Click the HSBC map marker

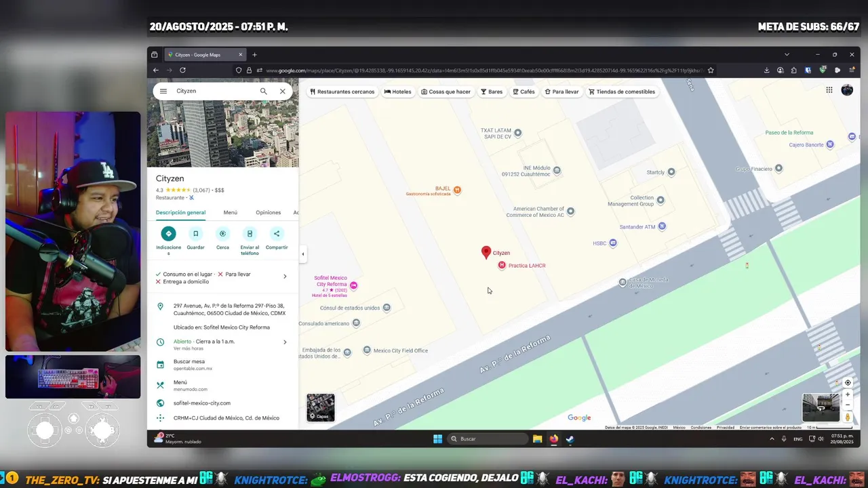coord(613,243)
